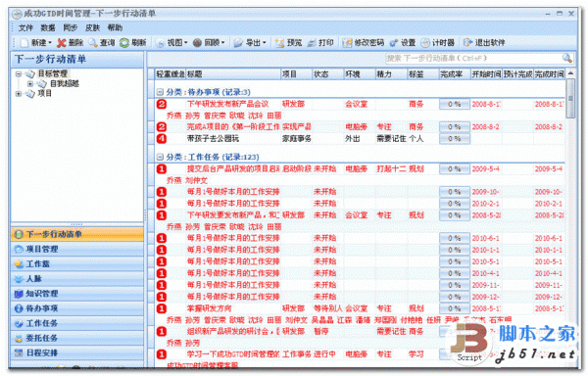
Task: Click 0% progress bar of 提交后台产品研发 row
Action: click(x=455, y=168)
